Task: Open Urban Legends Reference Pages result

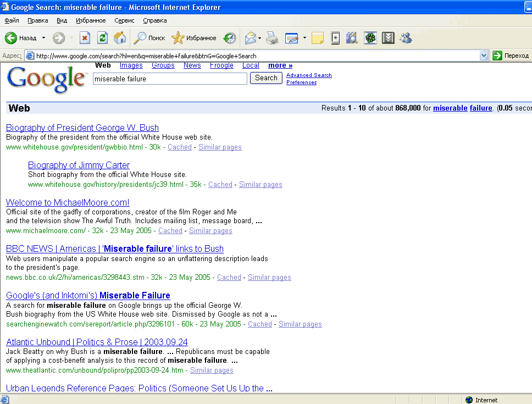Action: click(x=139, y=388)
